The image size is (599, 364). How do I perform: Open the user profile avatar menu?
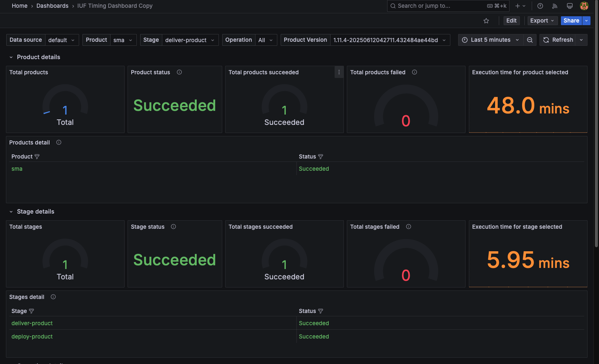tap(584, 6)
